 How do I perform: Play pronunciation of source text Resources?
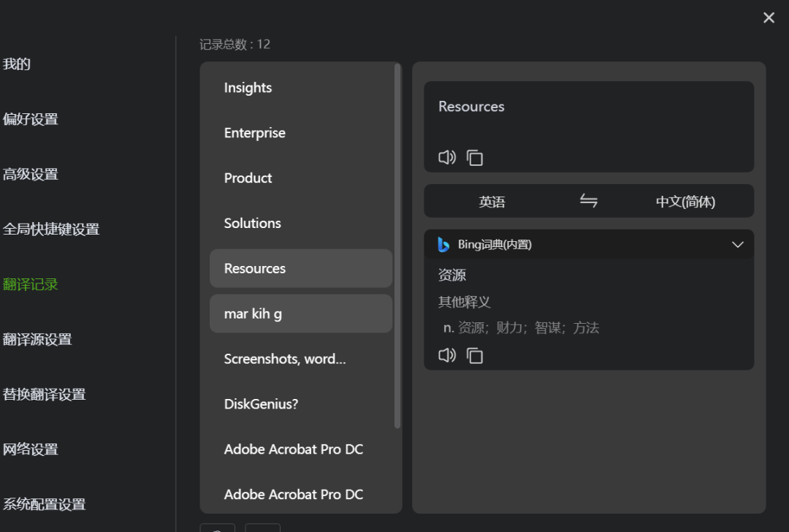click(x=447, y=158)
